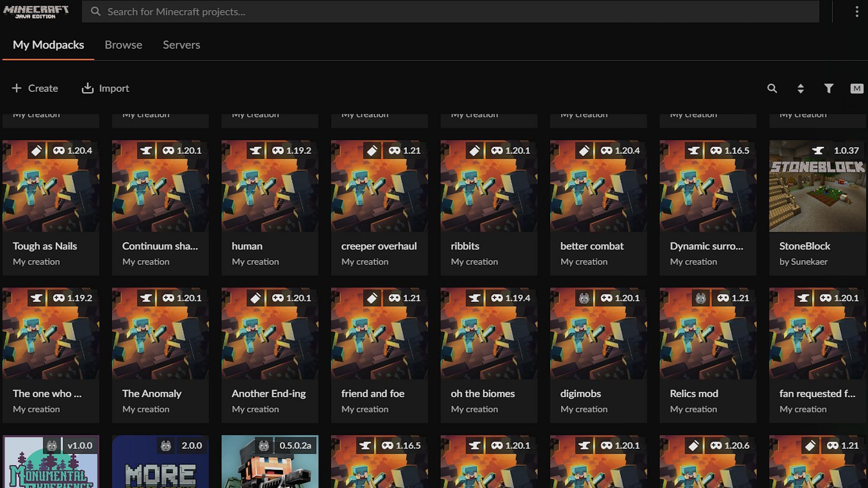Click the Fabric diamond icon on creeper overhaul
Screen dimensions: 868x488
tap(372, 150)
